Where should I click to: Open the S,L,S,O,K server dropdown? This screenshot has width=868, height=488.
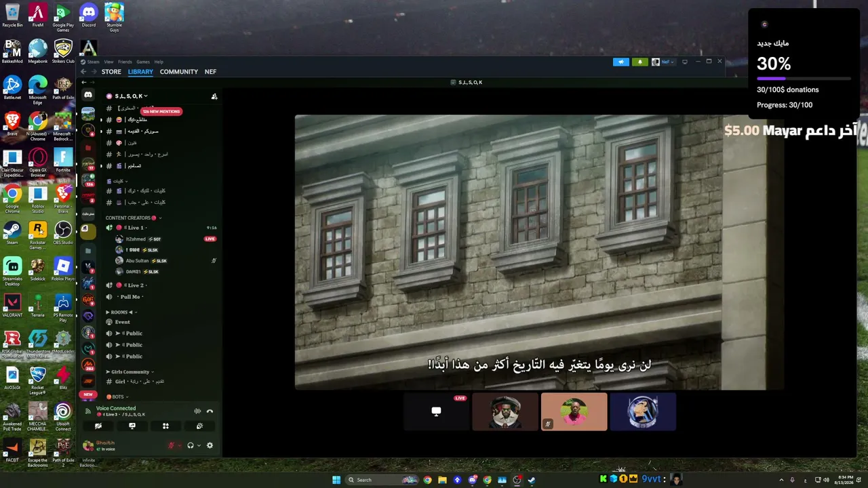click(127, 96)
